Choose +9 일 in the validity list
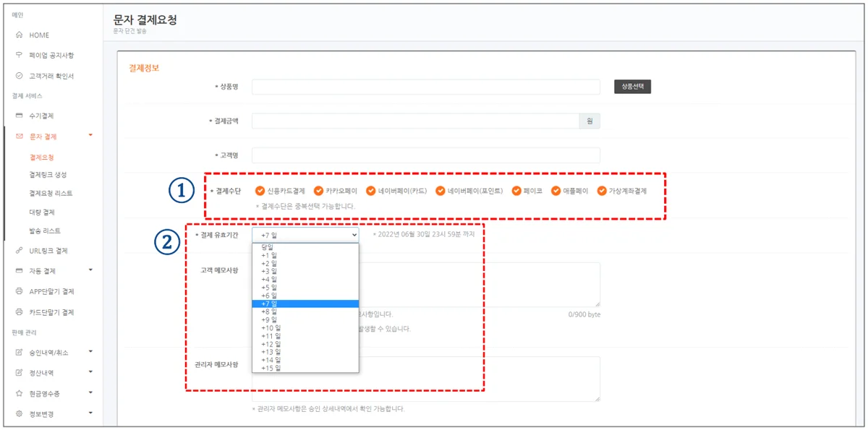868x430 pixels. [x=305, y=319]
